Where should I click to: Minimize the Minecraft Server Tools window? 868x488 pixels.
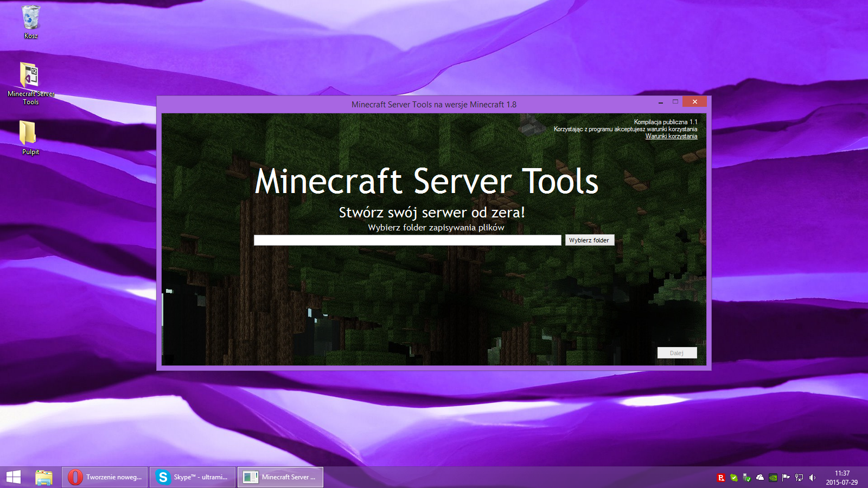661,102
